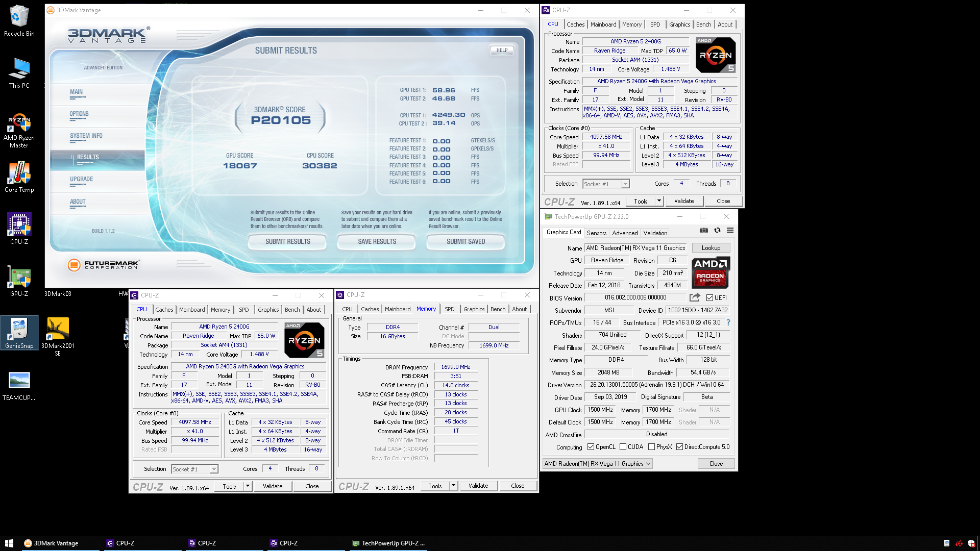Screen dimensions: 980x551
Task: Launch CPU-Z desktop shortcut
Action: pos(19,229)
